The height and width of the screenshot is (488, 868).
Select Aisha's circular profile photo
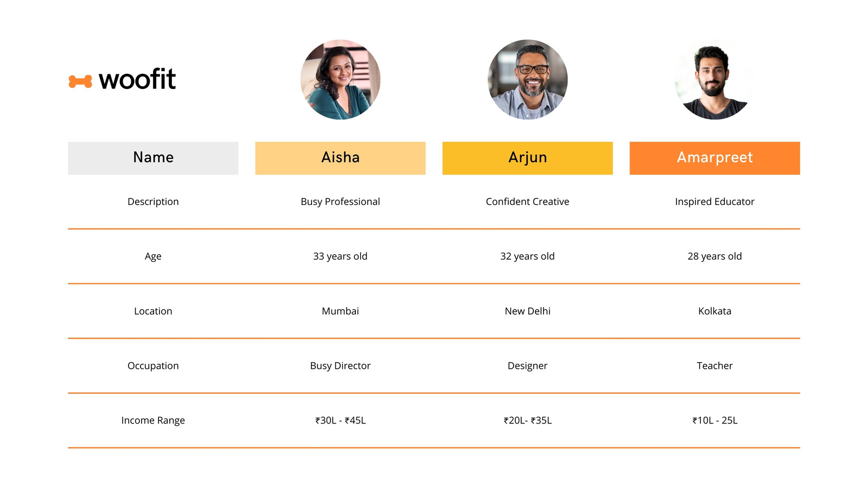[x=340, y=80]
